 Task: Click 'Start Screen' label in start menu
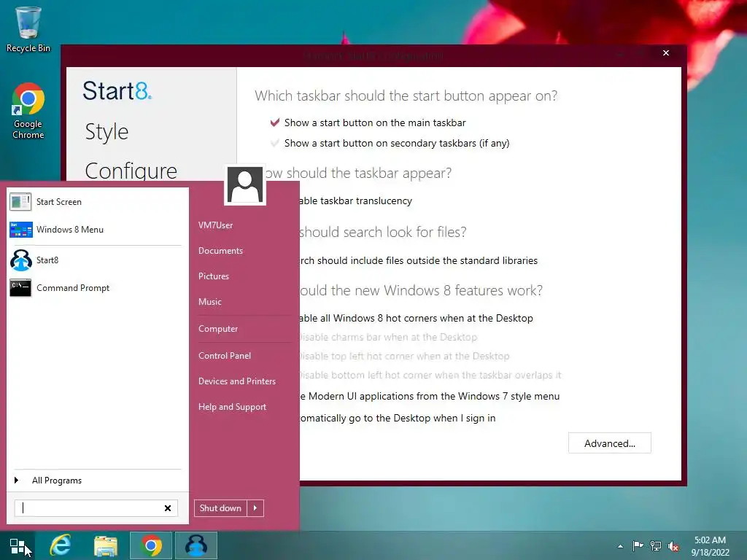[x=59, y=202]
